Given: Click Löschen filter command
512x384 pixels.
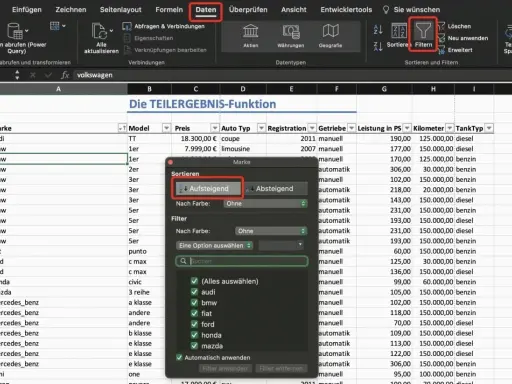Looking at the screenshot, I should [x=454, y=26].
